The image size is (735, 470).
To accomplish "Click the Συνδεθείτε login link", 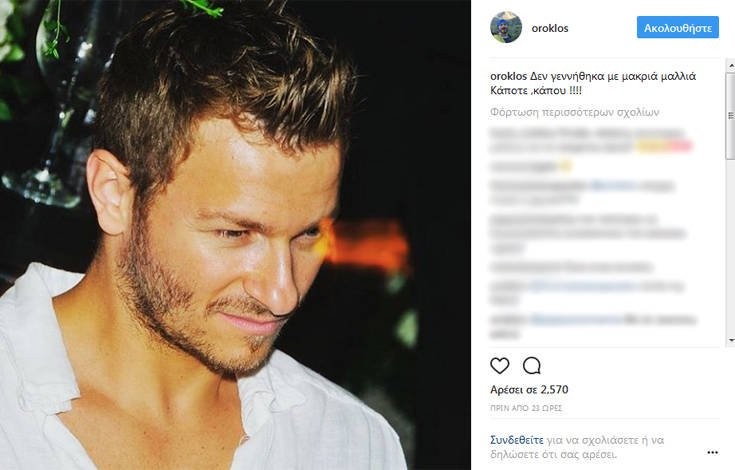I will pyautogui.click(x=517, y=440).
